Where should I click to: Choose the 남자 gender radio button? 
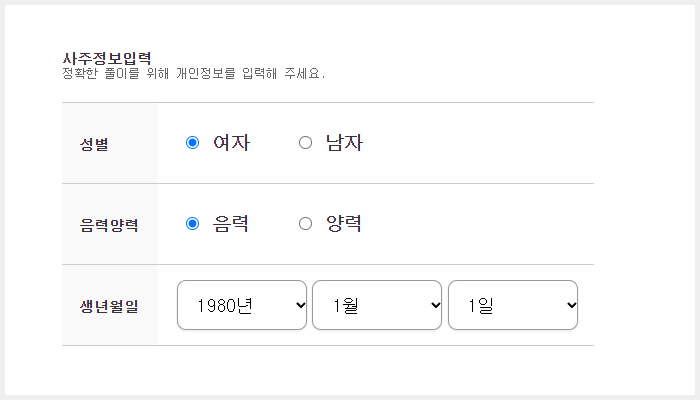point(305,143)
